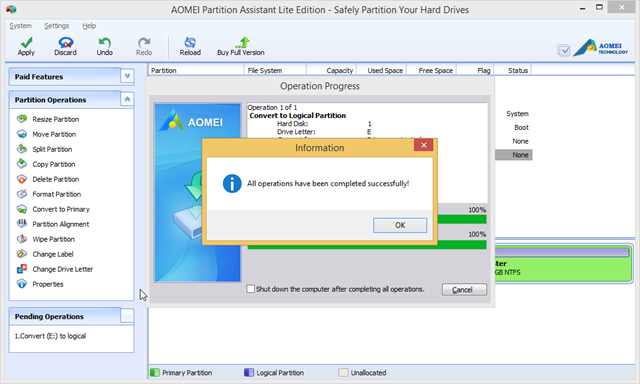
Task: Click the Reload toolbar icon
Action: 190,42
